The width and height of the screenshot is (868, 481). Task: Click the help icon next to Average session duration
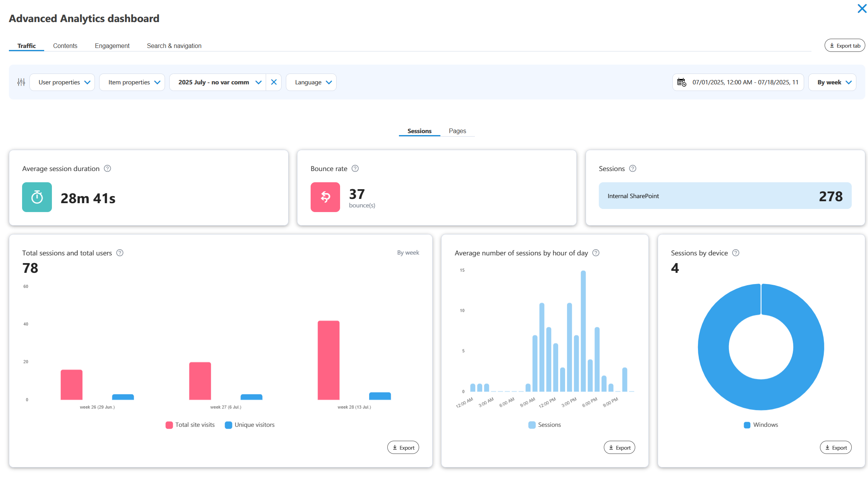point(108,168)
